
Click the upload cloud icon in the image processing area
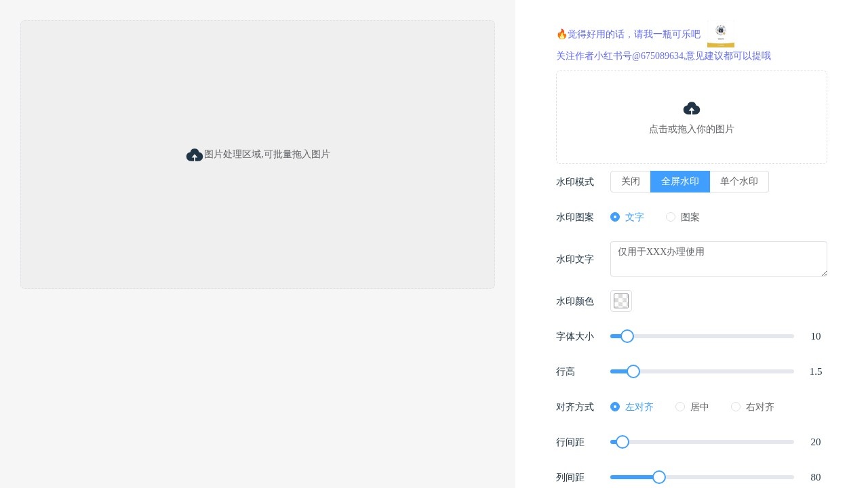pos(195,154)
